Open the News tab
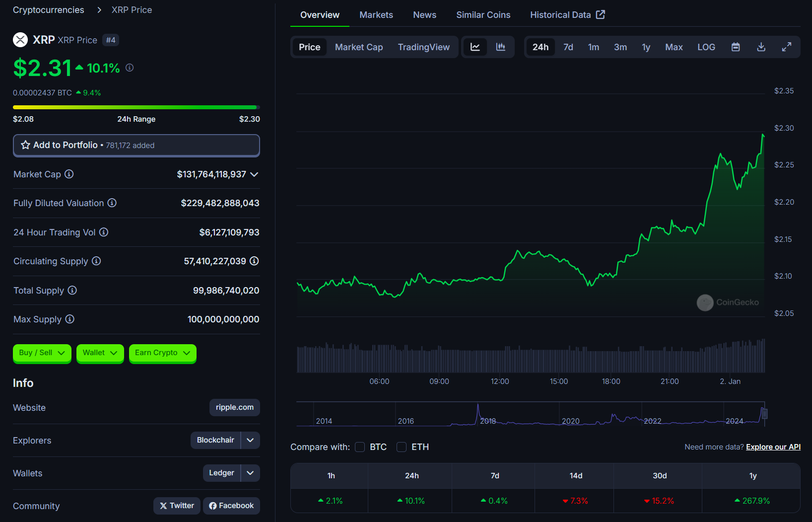The image size is (812, 522). 425,15
